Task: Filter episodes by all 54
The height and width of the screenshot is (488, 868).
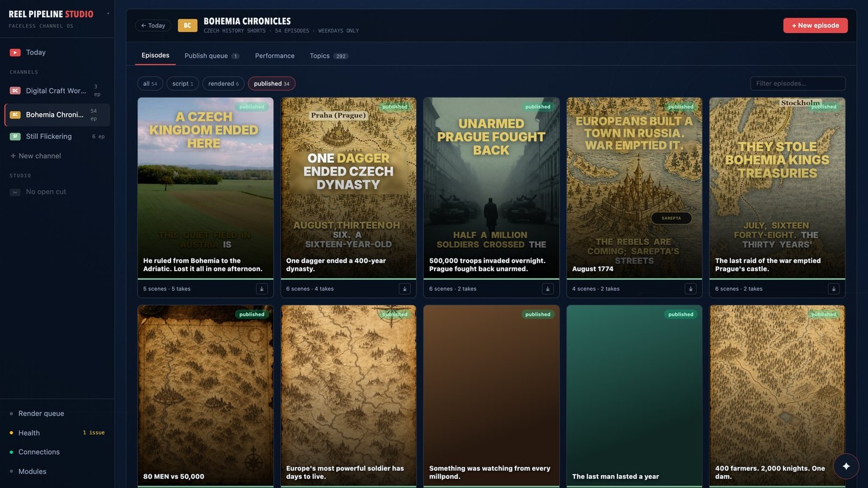Action: [150, 84]
